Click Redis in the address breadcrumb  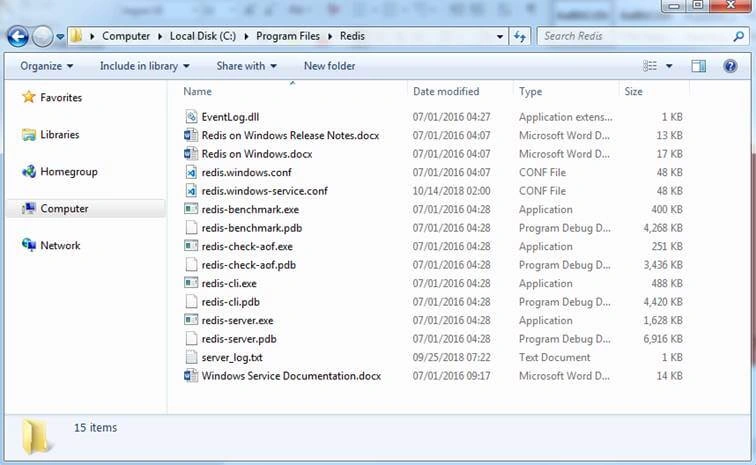pos(352,36)
